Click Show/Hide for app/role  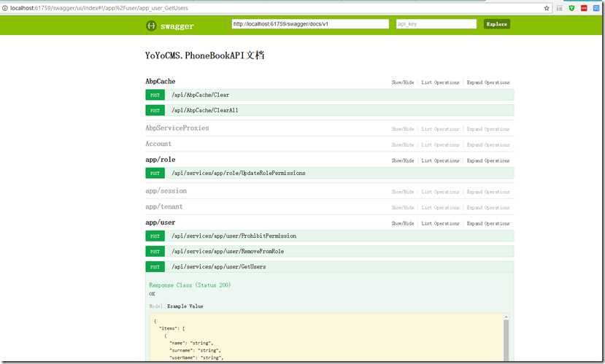402,160
